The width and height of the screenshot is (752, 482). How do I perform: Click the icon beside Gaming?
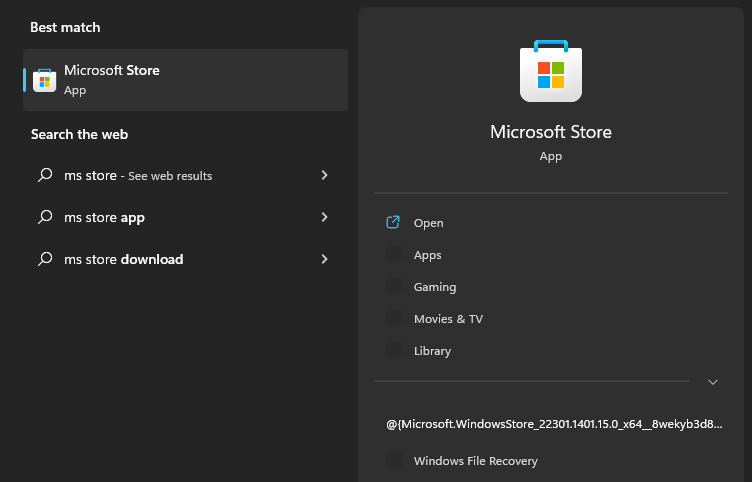coord(394,286)
